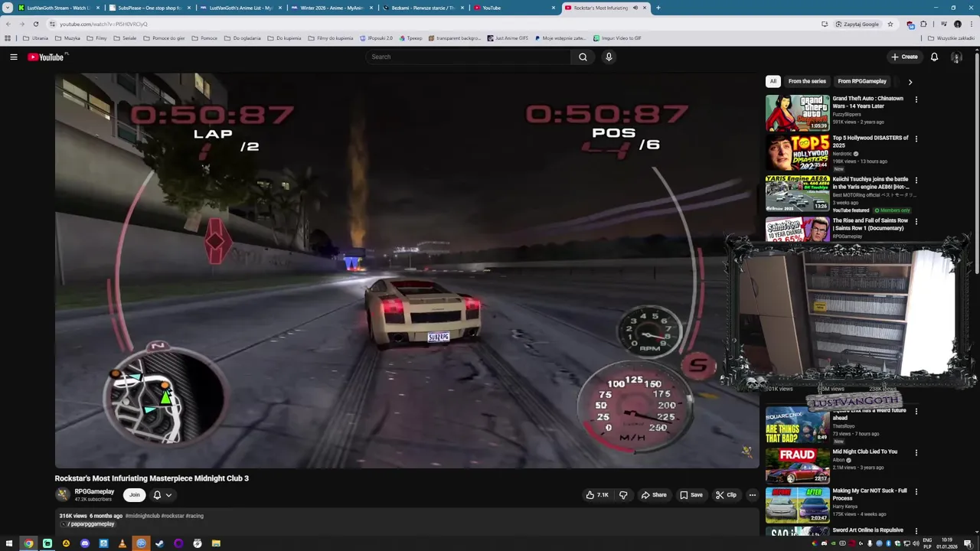Expand the tab search arrow in Chrome
This screenshot has height=551, width=980.
8,8
